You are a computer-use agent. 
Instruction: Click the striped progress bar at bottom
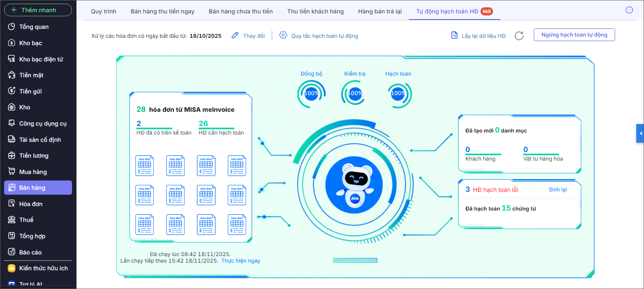click(355, 261)
